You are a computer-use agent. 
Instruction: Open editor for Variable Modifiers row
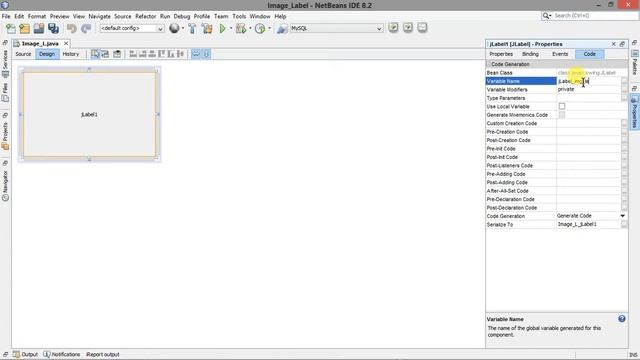(x=624, y=89)
